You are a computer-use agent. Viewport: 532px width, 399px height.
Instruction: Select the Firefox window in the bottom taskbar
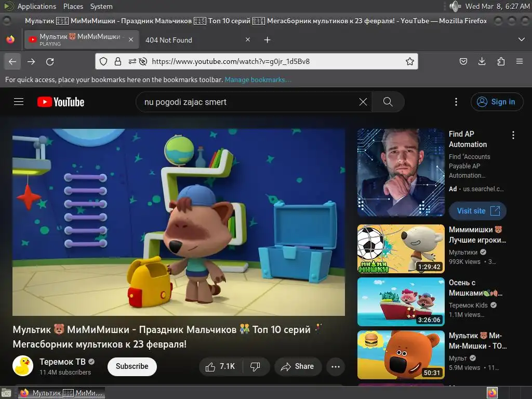61,393
